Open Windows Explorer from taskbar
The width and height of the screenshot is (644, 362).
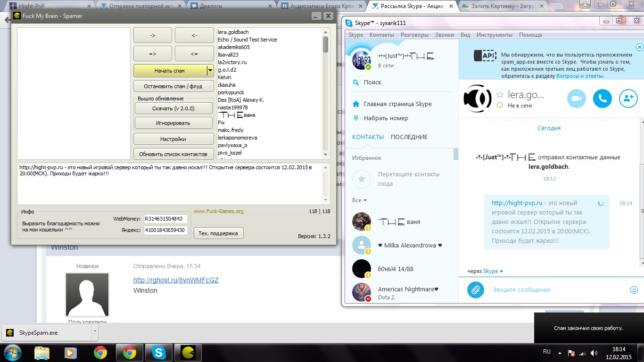tap(42, 352)
